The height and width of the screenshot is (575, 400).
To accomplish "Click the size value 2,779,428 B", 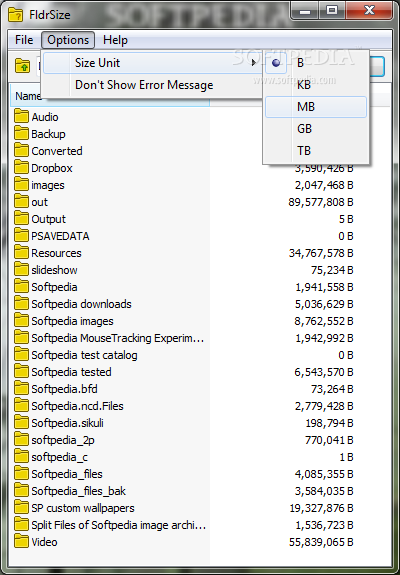I will pos(324,406).
